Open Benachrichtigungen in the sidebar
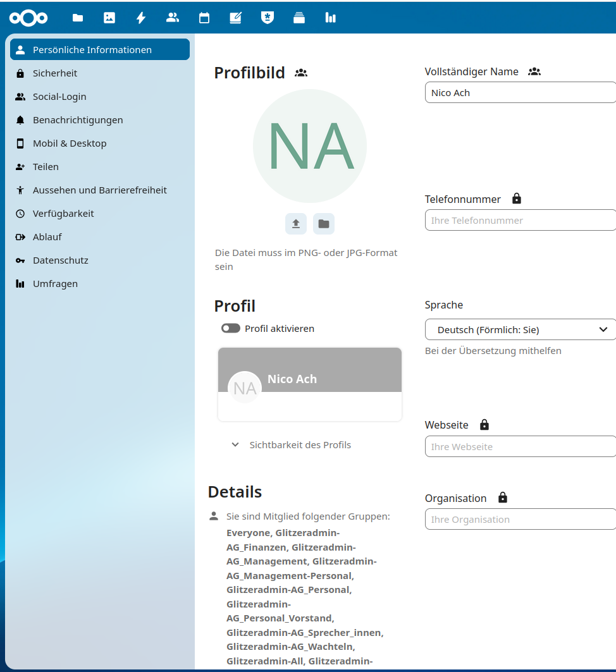Screen dimensions: 616x672 coord(78,120)
